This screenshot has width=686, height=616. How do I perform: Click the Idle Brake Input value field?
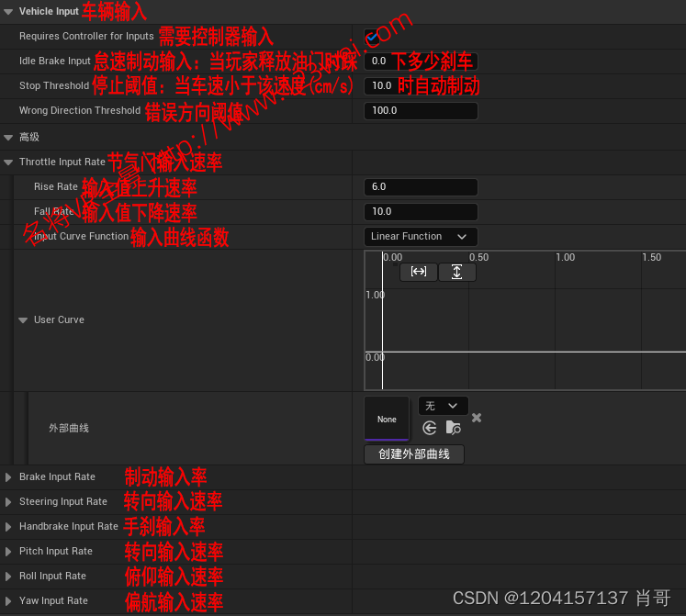(x=421, y=62)
